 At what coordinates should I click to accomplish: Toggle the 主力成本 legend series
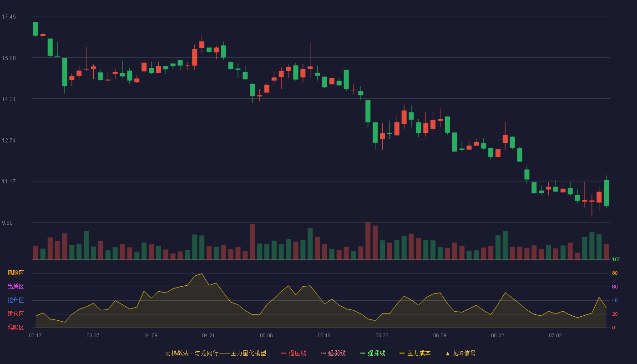[415, 353]
